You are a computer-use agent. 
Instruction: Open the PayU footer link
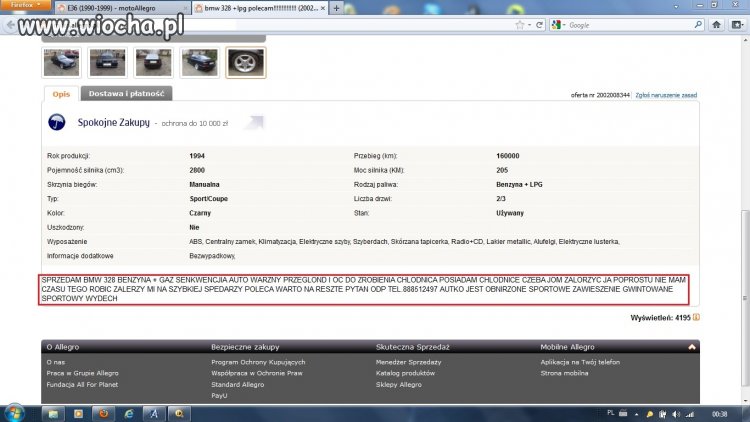pos(219,396)
